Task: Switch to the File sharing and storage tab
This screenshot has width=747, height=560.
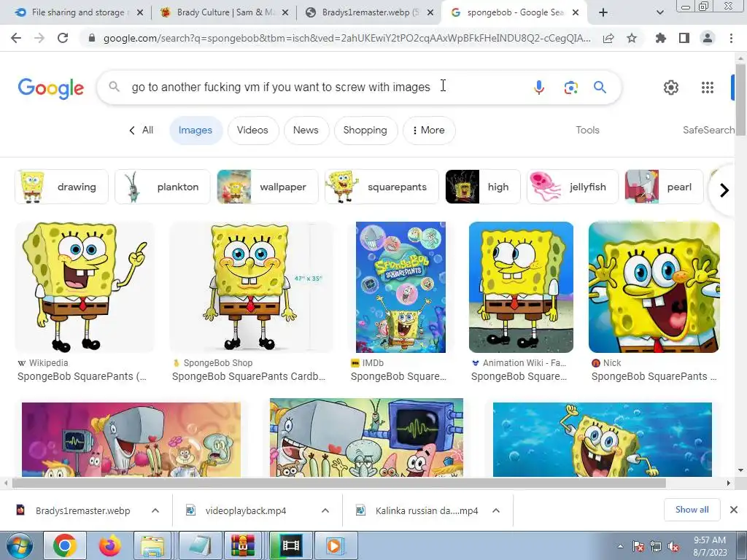Action: point(77,13)
